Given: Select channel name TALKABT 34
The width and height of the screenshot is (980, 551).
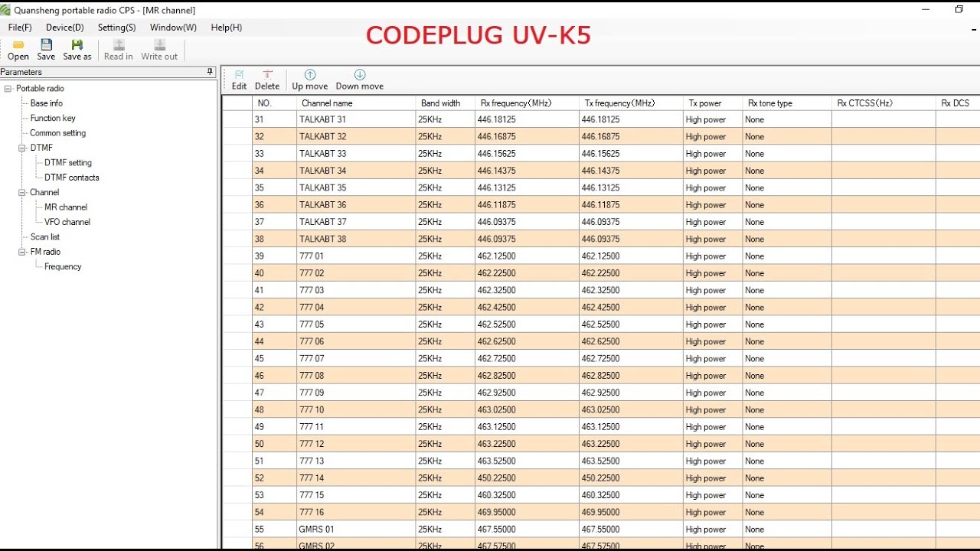Looking at the screenshot, I should tap(356, 171).
